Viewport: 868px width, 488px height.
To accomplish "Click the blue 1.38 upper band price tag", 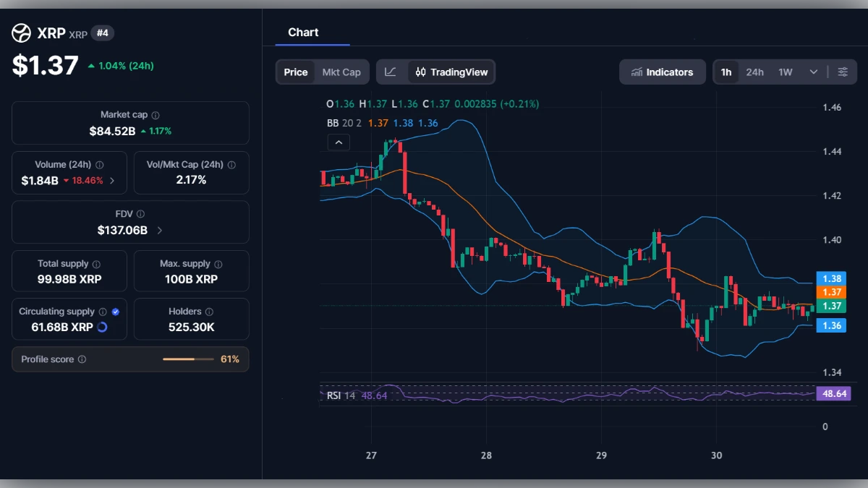I will [830, 278].
